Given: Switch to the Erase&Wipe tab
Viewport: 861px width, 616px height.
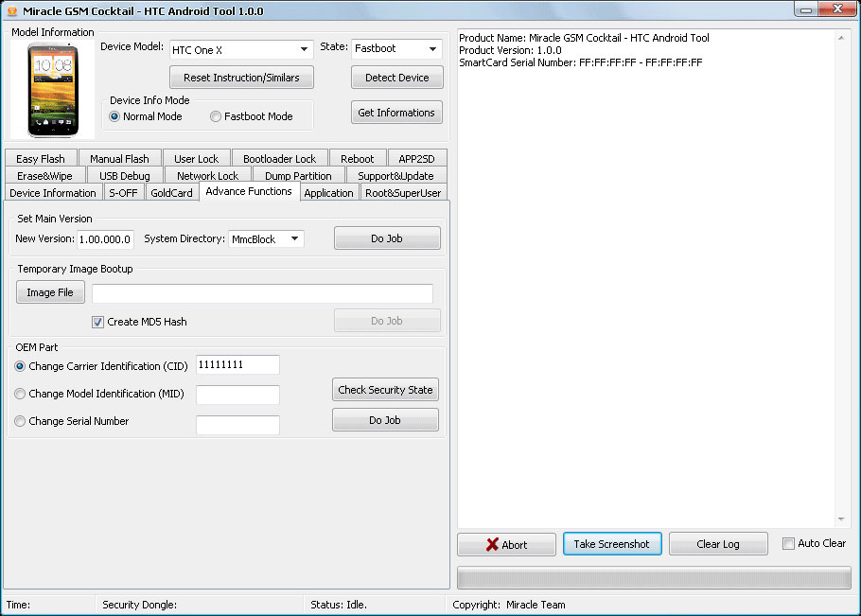Looking at the screenshot, I should tap(44, 176).
